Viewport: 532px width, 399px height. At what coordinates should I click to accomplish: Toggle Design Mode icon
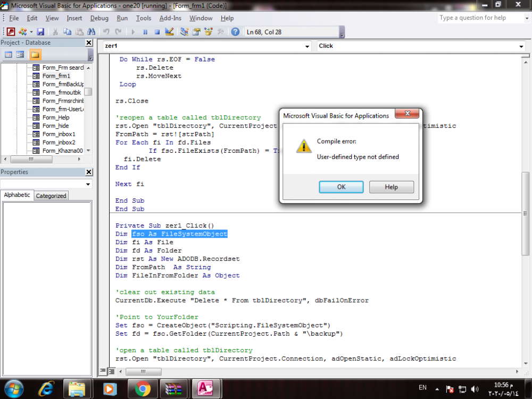[169, 31]
